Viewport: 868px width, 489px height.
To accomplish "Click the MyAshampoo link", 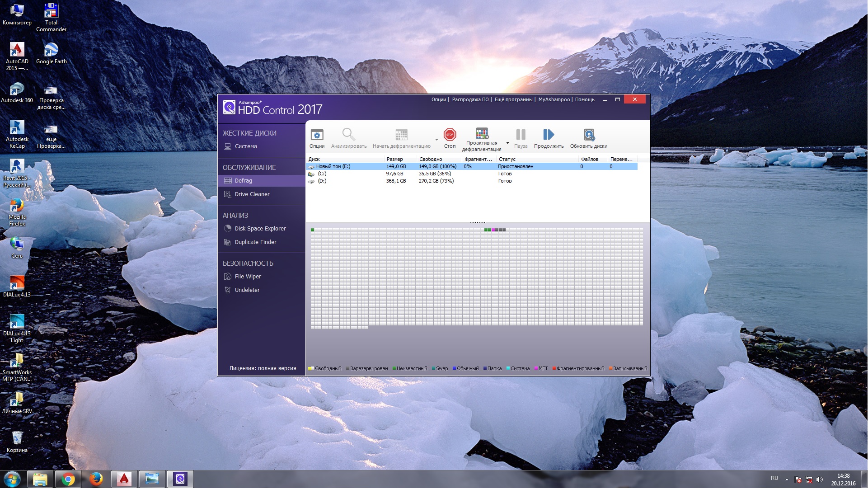I will click(554, 99).
